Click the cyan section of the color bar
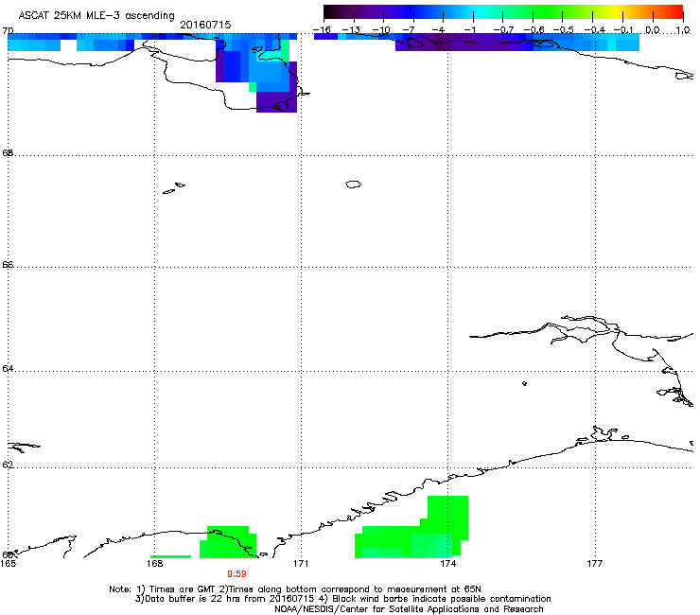The height and width of the screenshot is (615, 700). [480, 12]
